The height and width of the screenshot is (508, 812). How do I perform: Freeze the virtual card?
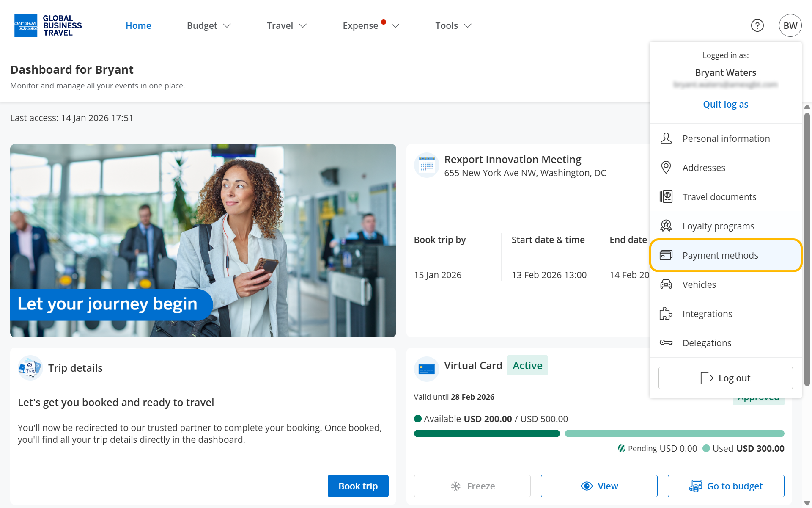tap(472, 486)
